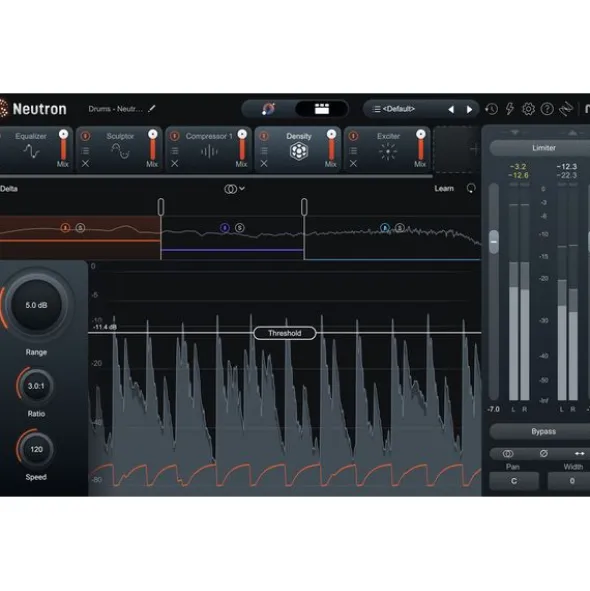Open the Compressor 1 preset list icon
The image size is (590, 591).
point(175,151)
